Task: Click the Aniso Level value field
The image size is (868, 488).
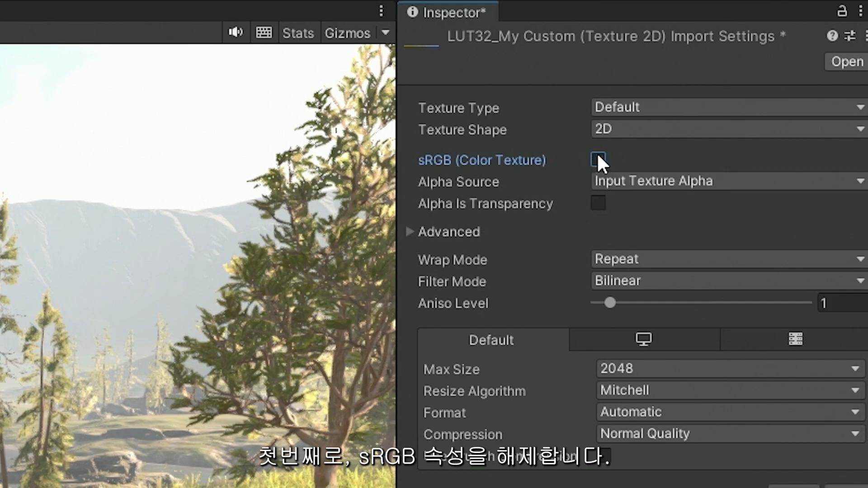Action: click(x=842, y=303)
